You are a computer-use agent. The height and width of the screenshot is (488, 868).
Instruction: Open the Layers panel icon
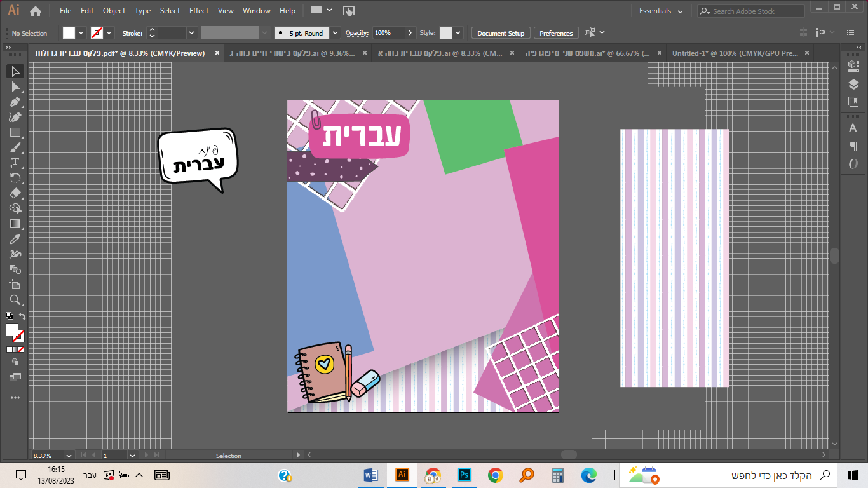click(x=853, y=85)
